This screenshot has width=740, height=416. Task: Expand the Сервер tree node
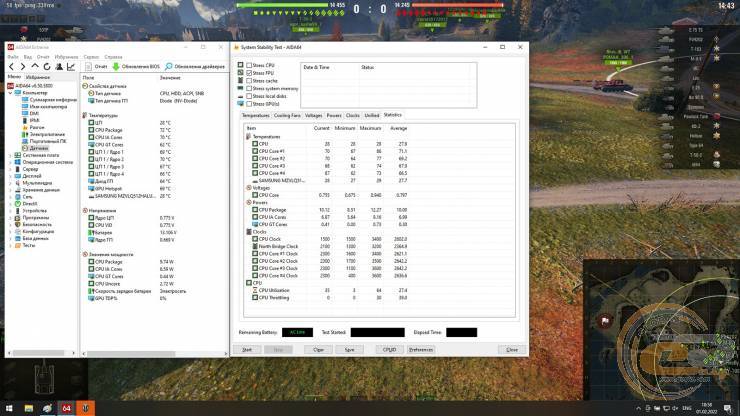[10, 169]
